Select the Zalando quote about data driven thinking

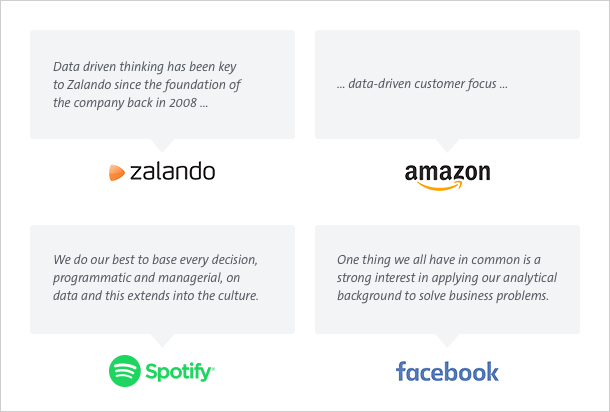[x=147, y=84]
